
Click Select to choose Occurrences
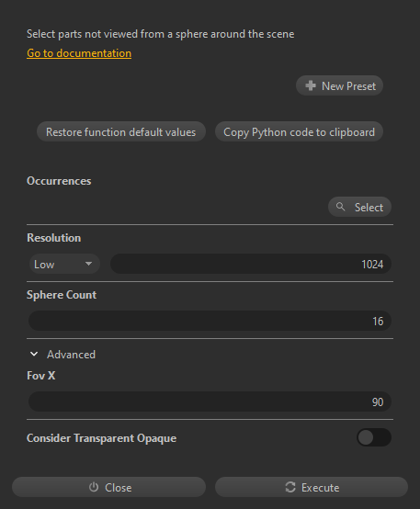tap(359, 207)
